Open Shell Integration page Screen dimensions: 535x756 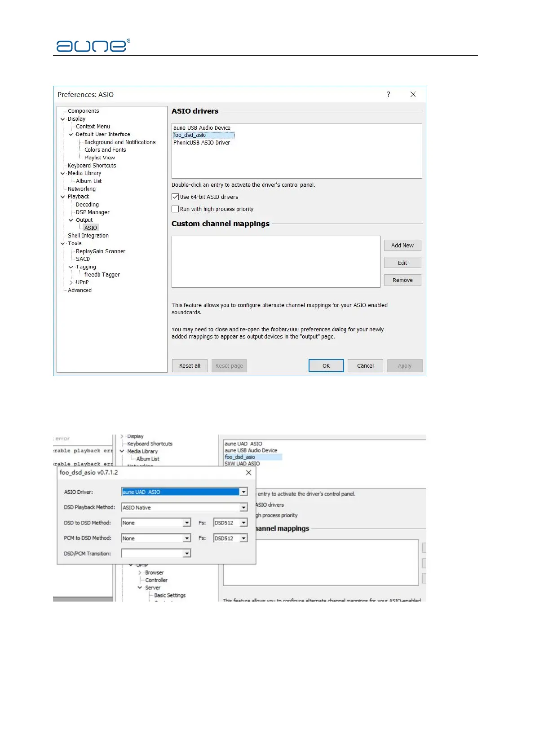pyautogui.click(x=88, y=236)
